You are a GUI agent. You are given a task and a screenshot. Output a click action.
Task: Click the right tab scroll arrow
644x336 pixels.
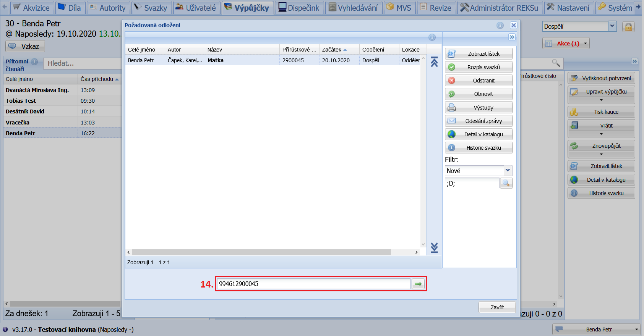pyautogui.click(x=638, y=7)
